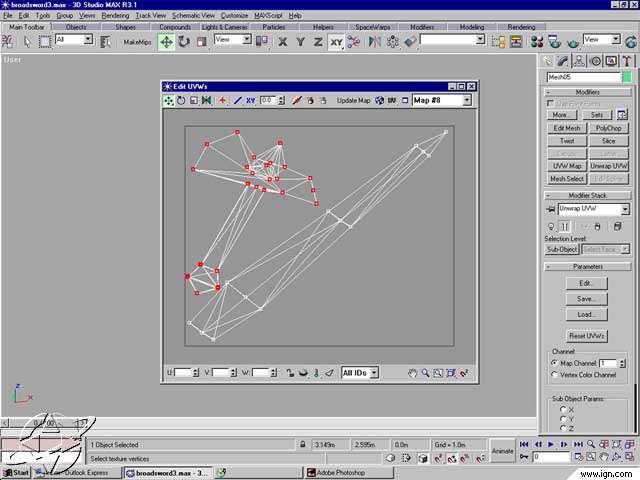
Task: Open the render type View dropdown
Action: point(616,40)
